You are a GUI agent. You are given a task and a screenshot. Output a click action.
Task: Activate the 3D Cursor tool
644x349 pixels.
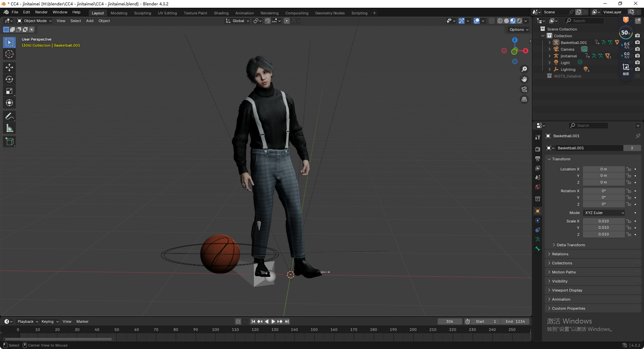9,54
